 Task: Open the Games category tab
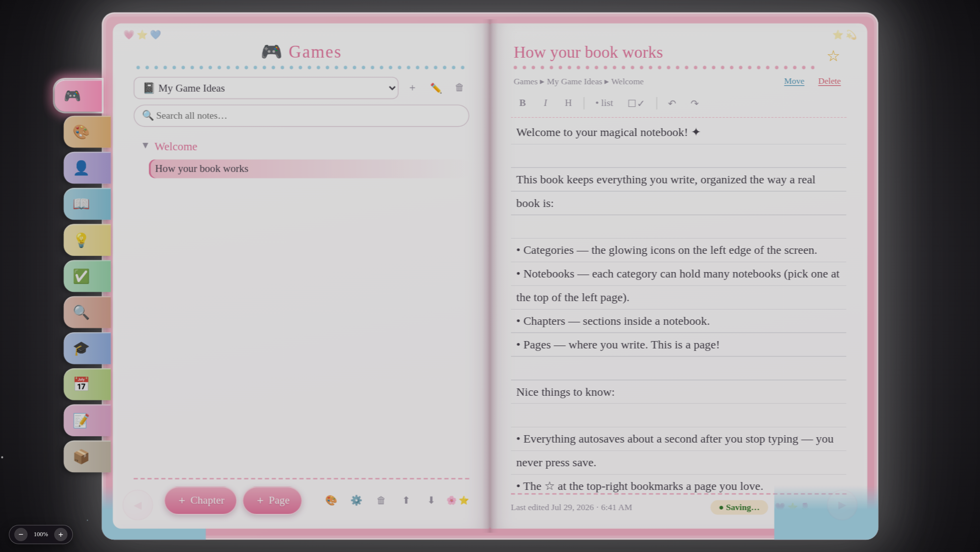click(79, 96)
